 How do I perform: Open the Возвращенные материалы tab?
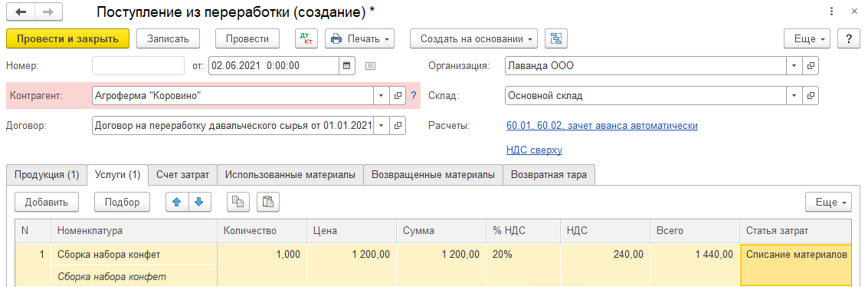coord(433,174)
